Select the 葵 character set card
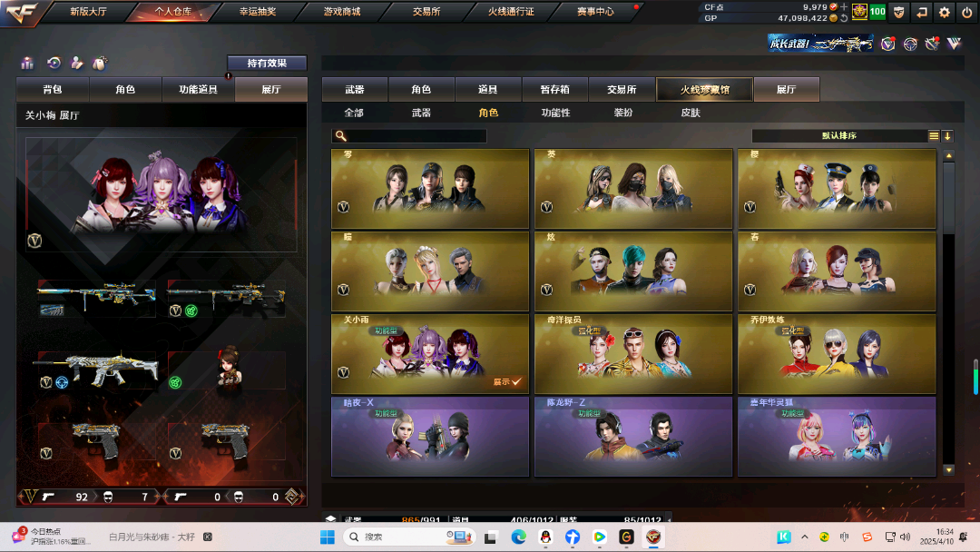Image resolution: width=980 pixels, height=552 pixels. pyautogui.click(x=633, y=188)
